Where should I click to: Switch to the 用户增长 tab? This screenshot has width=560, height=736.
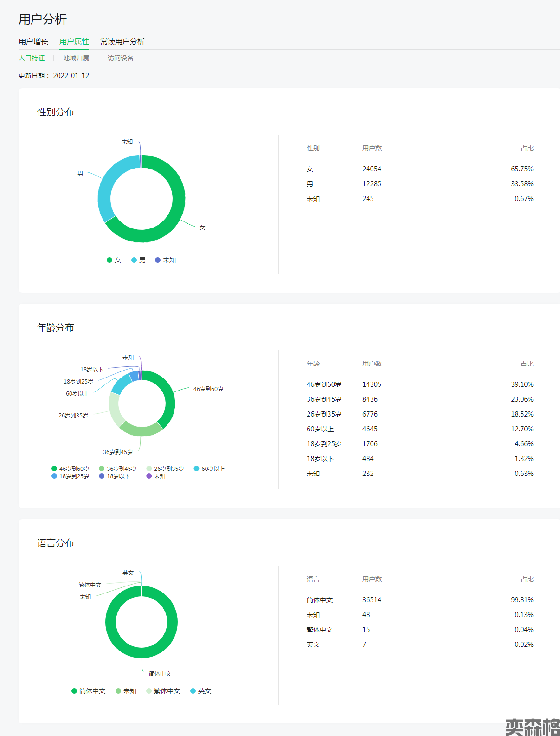coord(33,42)
